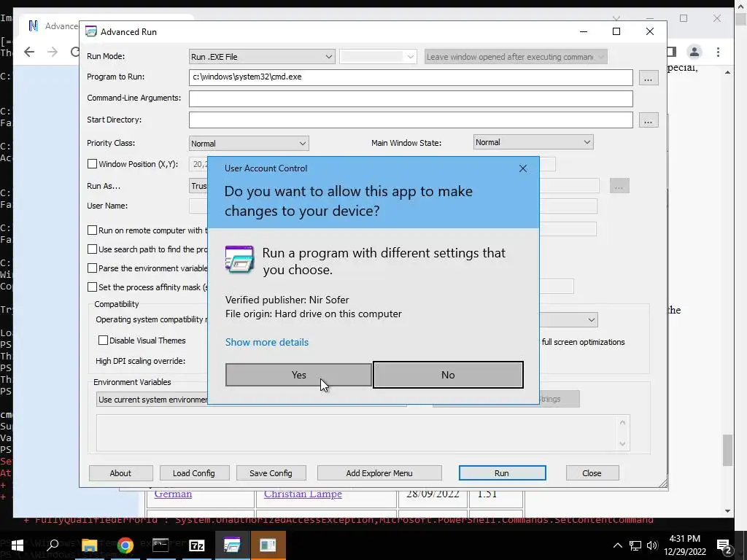Open the Priority Class dropdown

click(249, 144)
